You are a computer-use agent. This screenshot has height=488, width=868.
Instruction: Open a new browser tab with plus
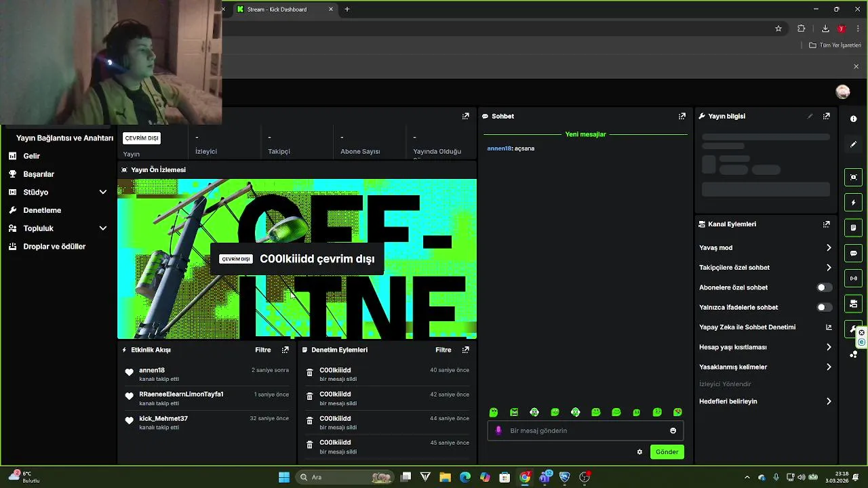(x=347, y=9)
